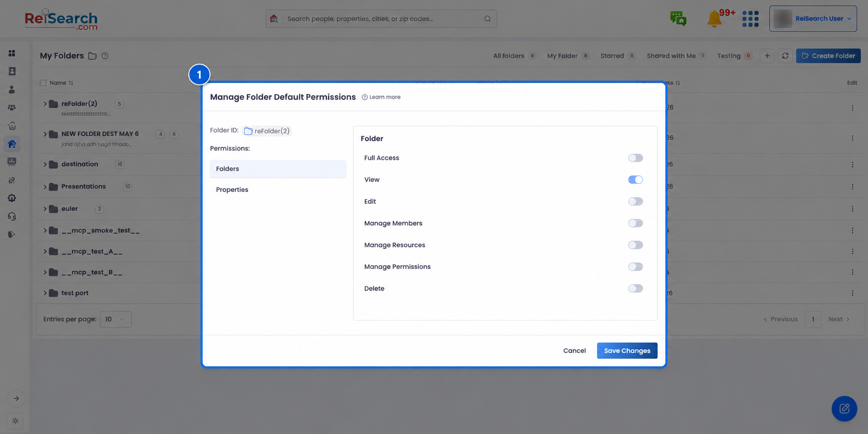Open row menu for destination folder

click(852, 164)
